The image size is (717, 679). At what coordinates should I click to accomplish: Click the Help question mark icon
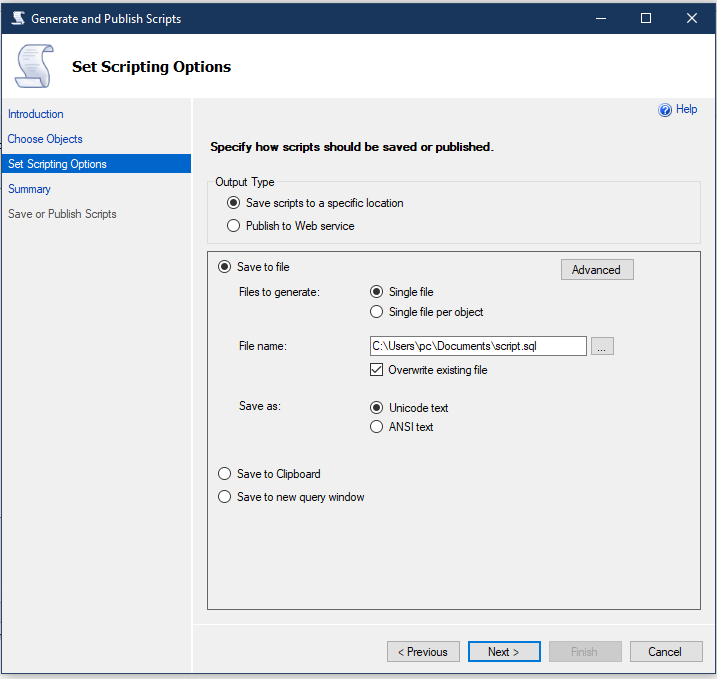pos(665,110)
